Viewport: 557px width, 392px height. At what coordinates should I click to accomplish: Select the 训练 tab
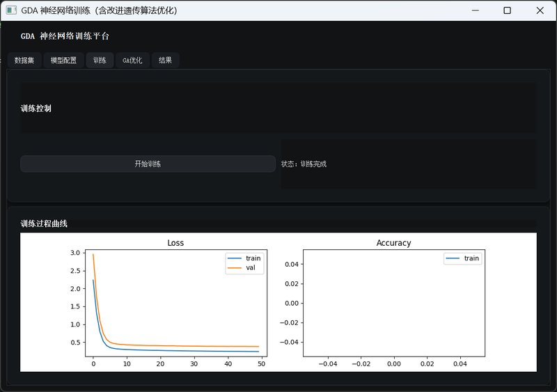click(100, 60)
